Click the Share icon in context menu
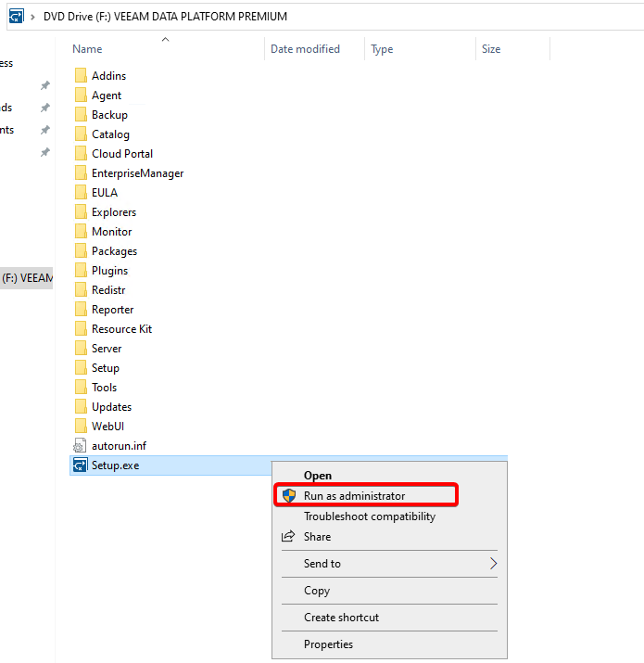The image size is (644, 663). [x=288, y=537]
